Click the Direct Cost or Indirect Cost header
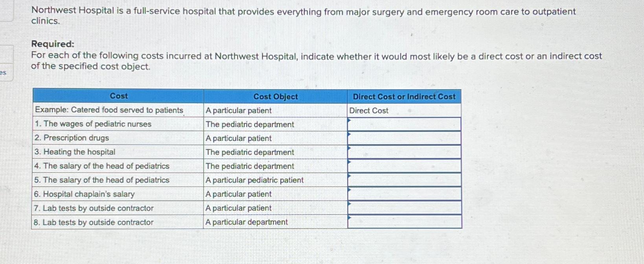 click(x=404, y=96)
